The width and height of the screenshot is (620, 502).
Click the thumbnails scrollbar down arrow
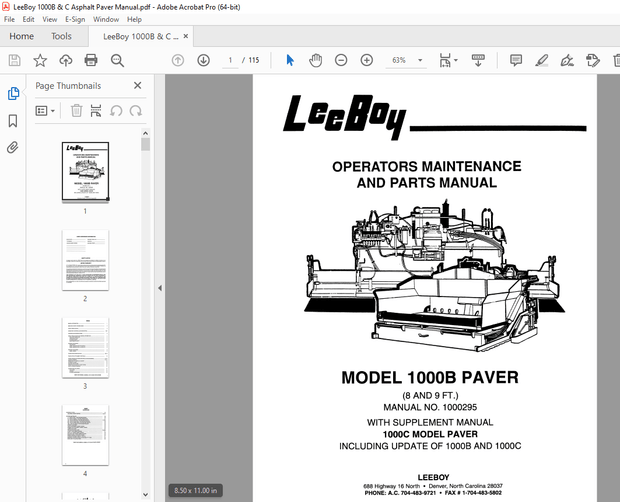pyautogui.click(x=146, y=494)
